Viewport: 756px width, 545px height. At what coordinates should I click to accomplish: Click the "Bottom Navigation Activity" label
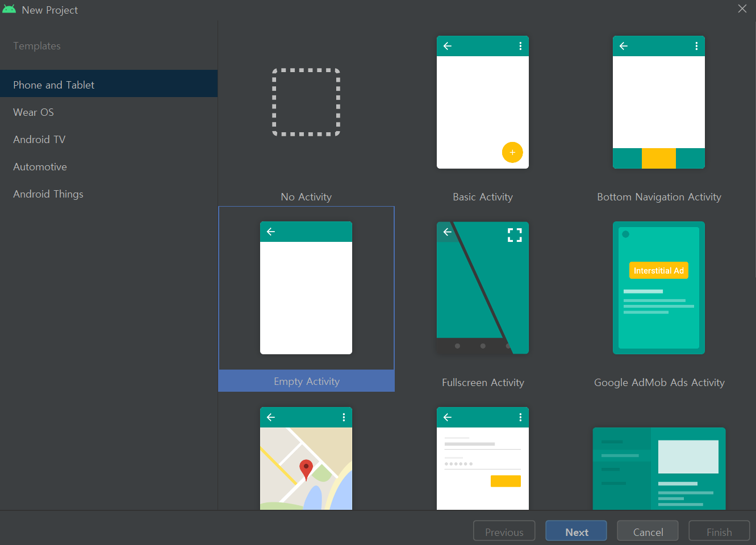click(659, 197)
